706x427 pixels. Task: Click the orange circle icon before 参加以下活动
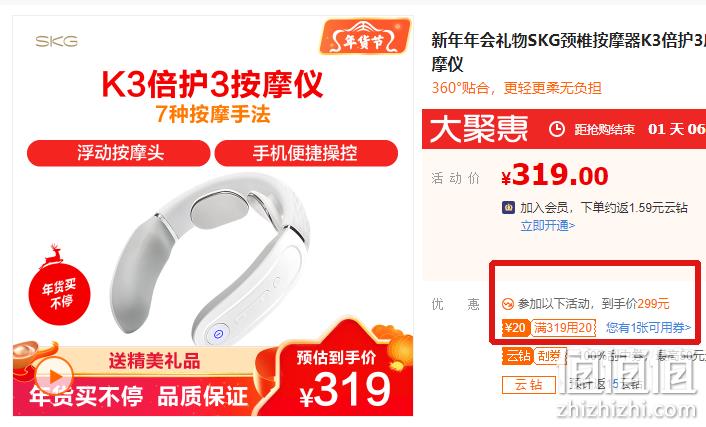pyautogui.click(x=507, y=304)
